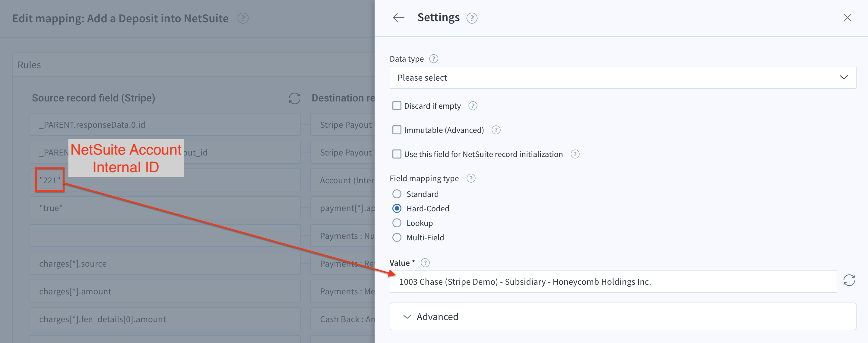This screenshot has height=343, width=868.
Task: Expand the Advanced section
Action: pos(623,316)
